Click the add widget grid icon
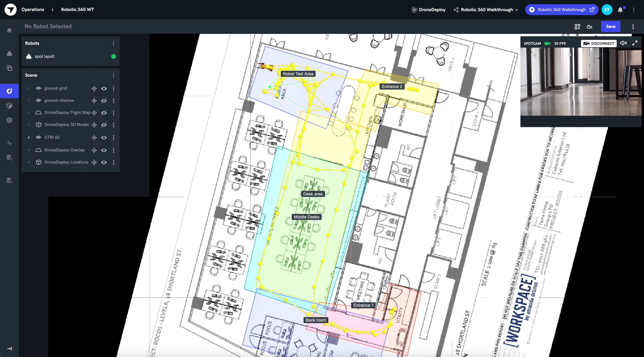The height and width of the screenshot is (357, 644). pos(577,26)
